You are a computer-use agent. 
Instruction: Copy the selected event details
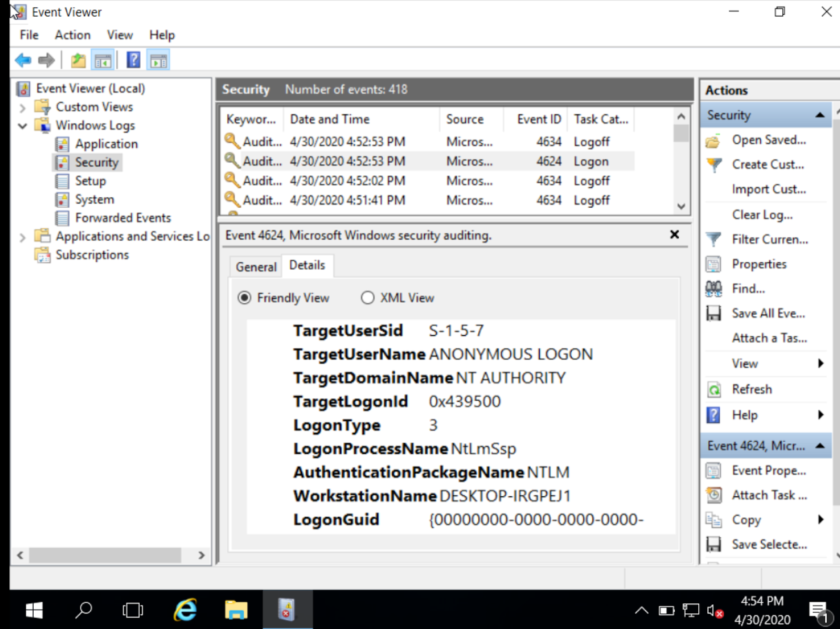[x=745, y=519]
